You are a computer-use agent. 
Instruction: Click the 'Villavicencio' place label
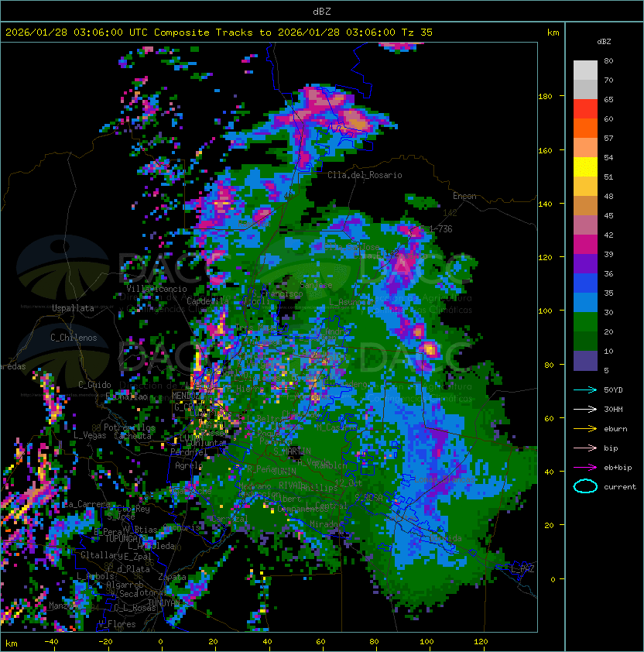(x=156, y=289)
